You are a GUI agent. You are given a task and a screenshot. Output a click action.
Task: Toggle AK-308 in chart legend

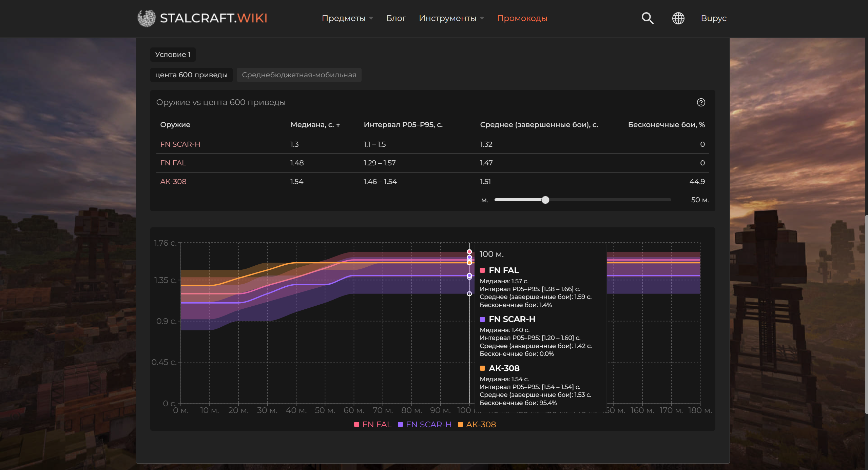point(477,424)
